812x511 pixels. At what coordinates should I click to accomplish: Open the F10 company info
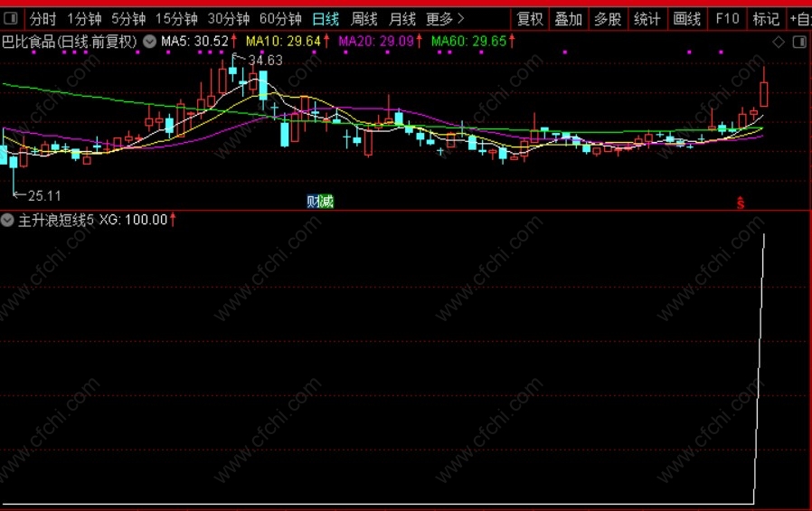coord(727,20)
